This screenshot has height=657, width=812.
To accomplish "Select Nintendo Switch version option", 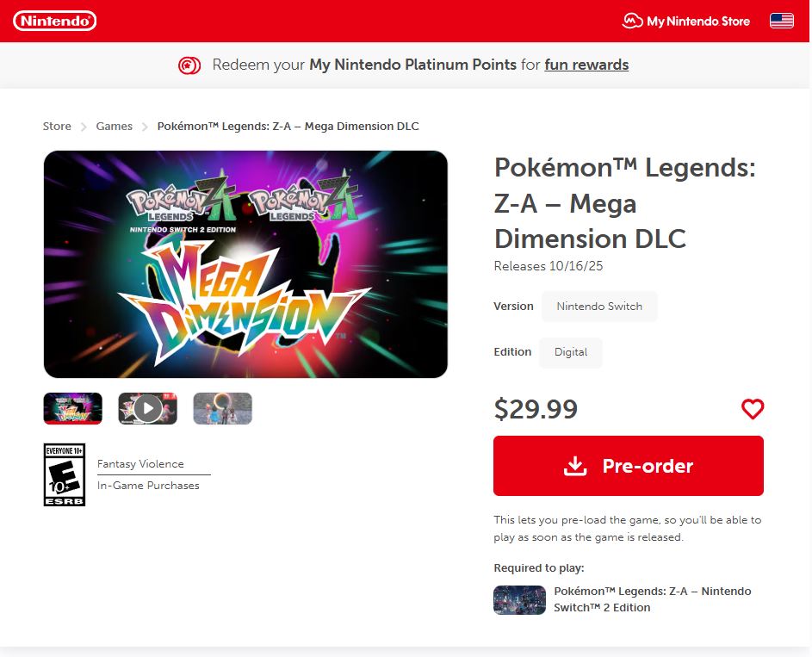I will [598, 307].
